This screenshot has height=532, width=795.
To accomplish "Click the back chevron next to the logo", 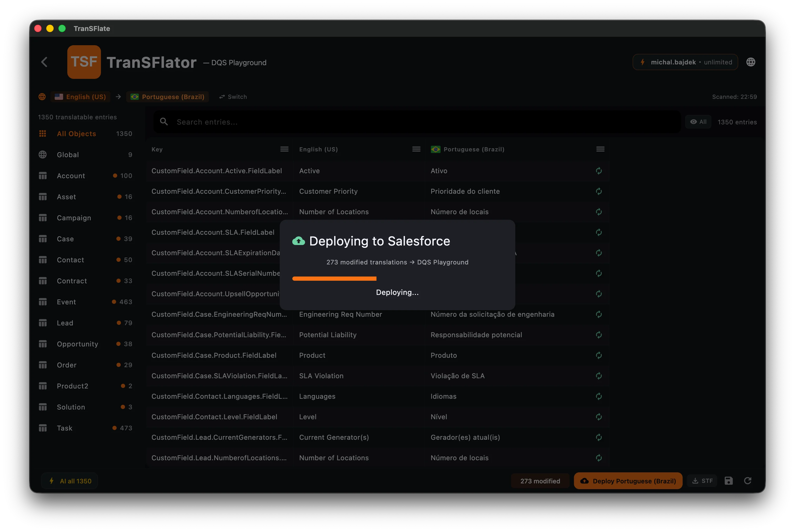I will [44, 62].
